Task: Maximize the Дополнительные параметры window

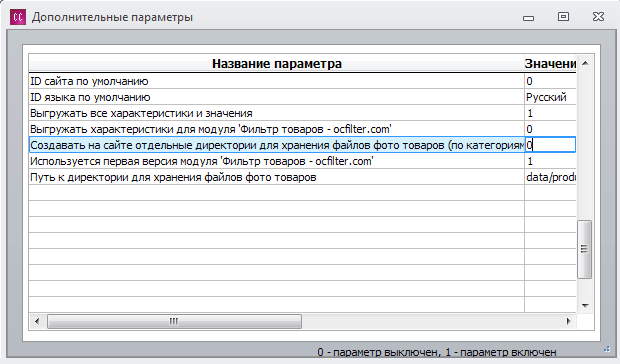Action: (x=563, y=17)
